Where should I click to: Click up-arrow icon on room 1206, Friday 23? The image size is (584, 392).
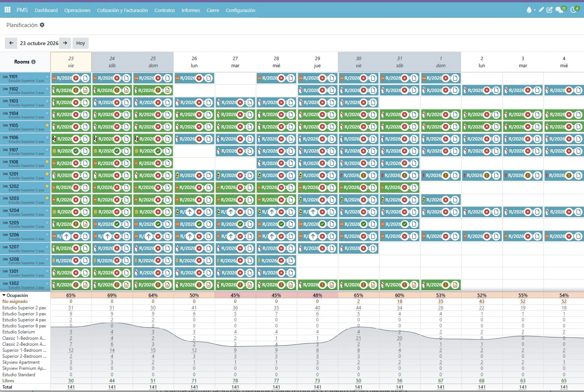point(67,236)
